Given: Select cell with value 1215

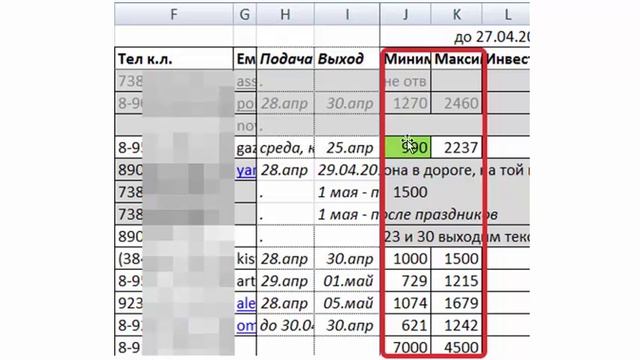Looking at the screenshot, I should pyautogui.click(x=457, y=281).
